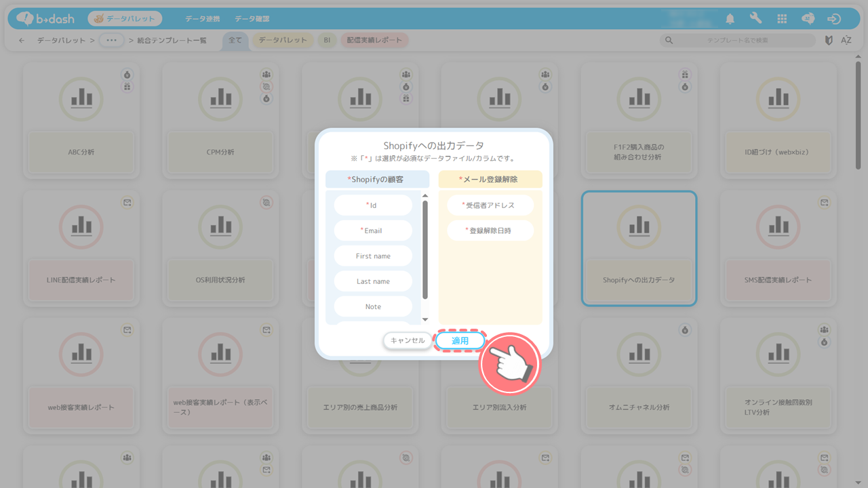Open the エリア別の売上商品分析 template card
The height and width of the screenshot is (488, 868).
pos(360,376)
